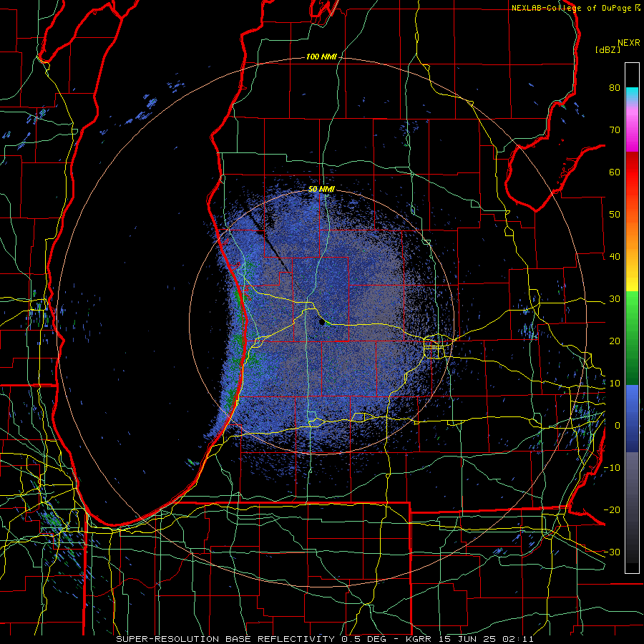The width and height of the screenshot is (644, 644).
Task: Click the blue band of the color scale
Action: point(632,419)
